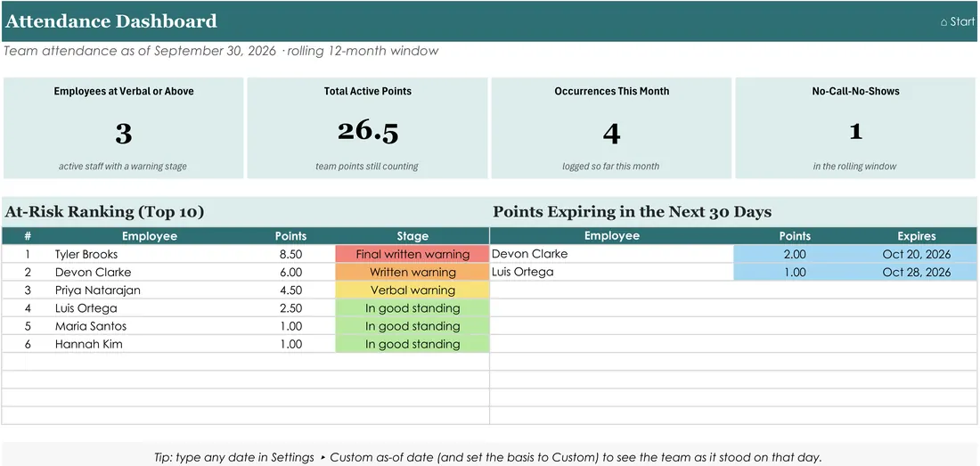
Task: Click the 'active staff with a warning stage' caption
Action: click(123, 166)
